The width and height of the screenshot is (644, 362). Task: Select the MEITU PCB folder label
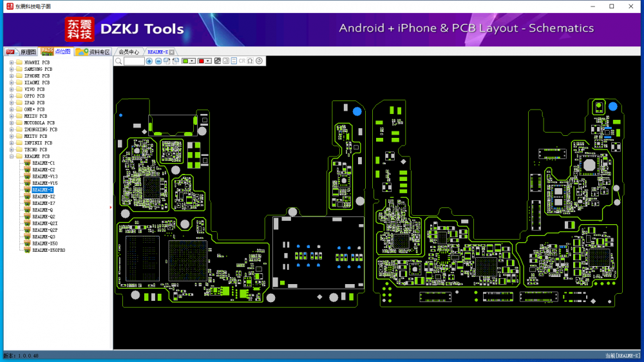pos(35,137)
